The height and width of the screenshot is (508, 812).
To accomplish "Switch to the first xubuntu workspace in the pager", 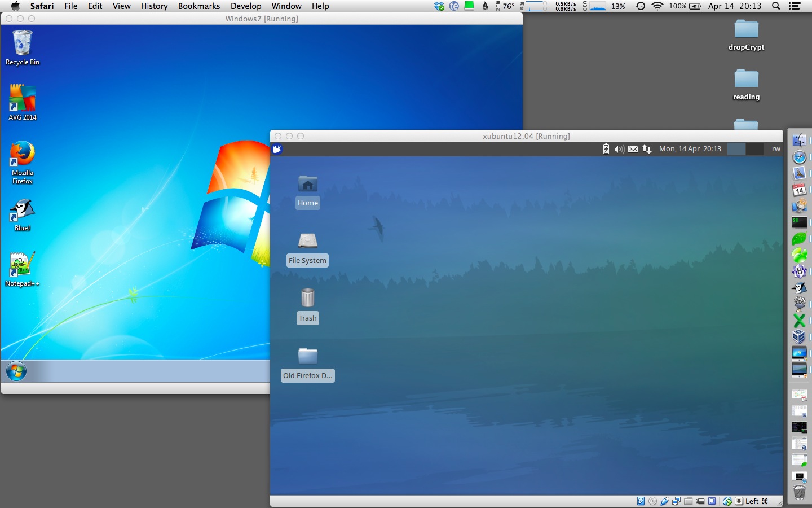I will point(736,149).
